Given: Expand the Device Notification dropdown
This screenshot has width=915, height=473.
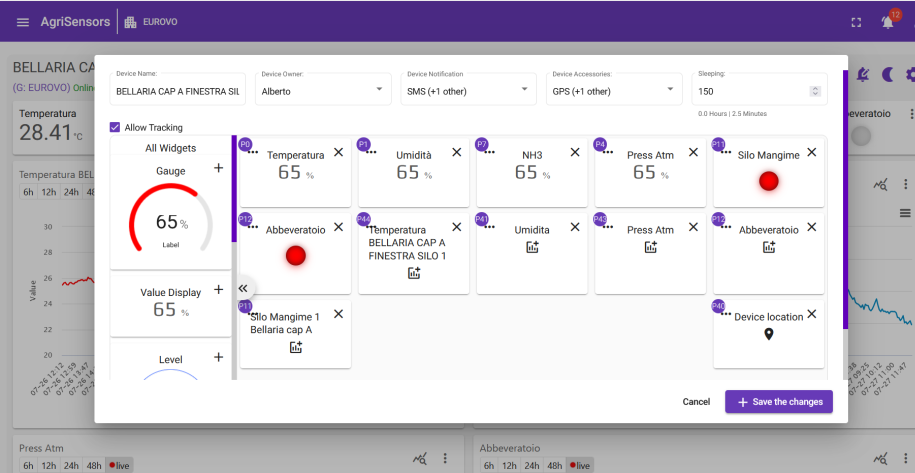Looking at the screenshot, I should [x=468, y=89].
